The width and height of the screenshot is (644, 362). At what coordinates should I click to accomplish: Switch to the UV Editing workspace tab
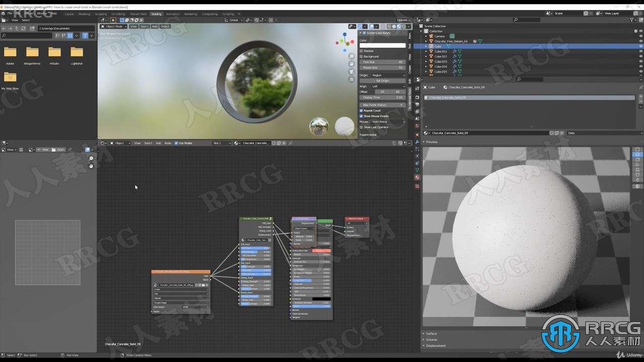click(x=119, y=14)
